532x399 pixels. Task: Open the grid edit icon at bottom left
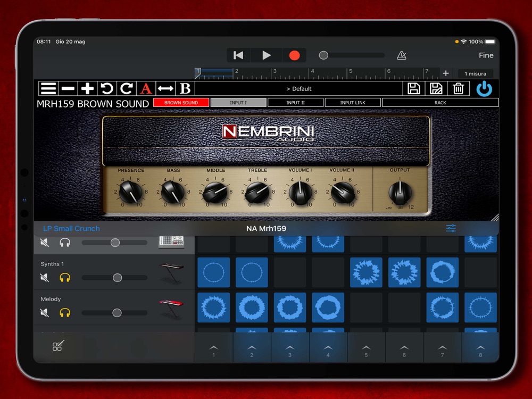coord(57,345)
